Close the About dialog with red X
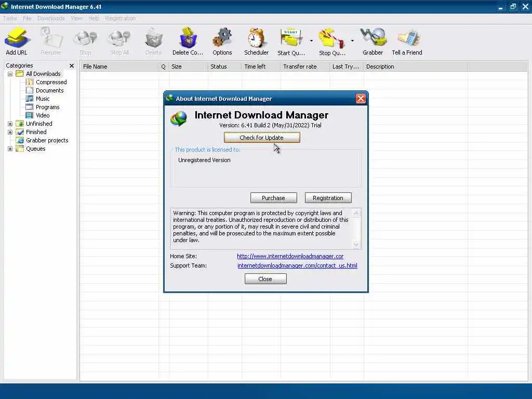 tap(361, 99)
